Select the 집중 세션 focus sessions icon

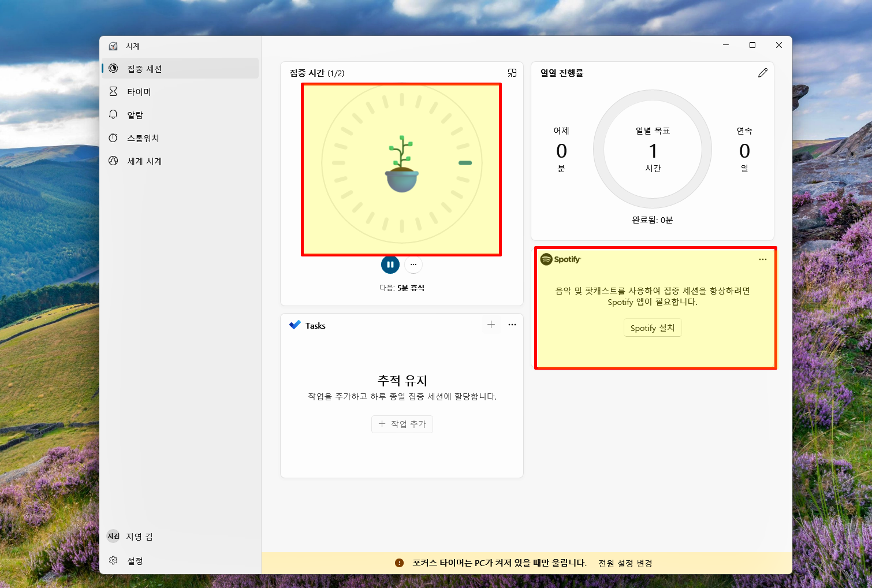point(113,69)
